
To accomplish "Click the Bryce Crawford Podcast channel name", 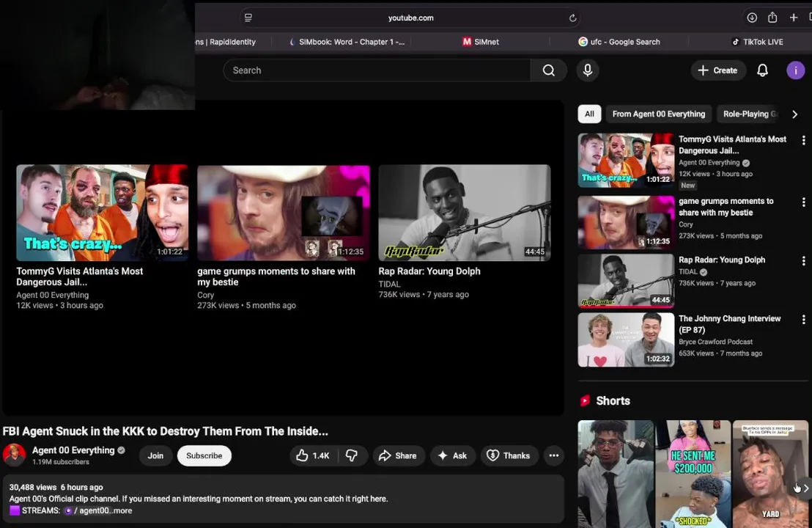I will point(716,342).
